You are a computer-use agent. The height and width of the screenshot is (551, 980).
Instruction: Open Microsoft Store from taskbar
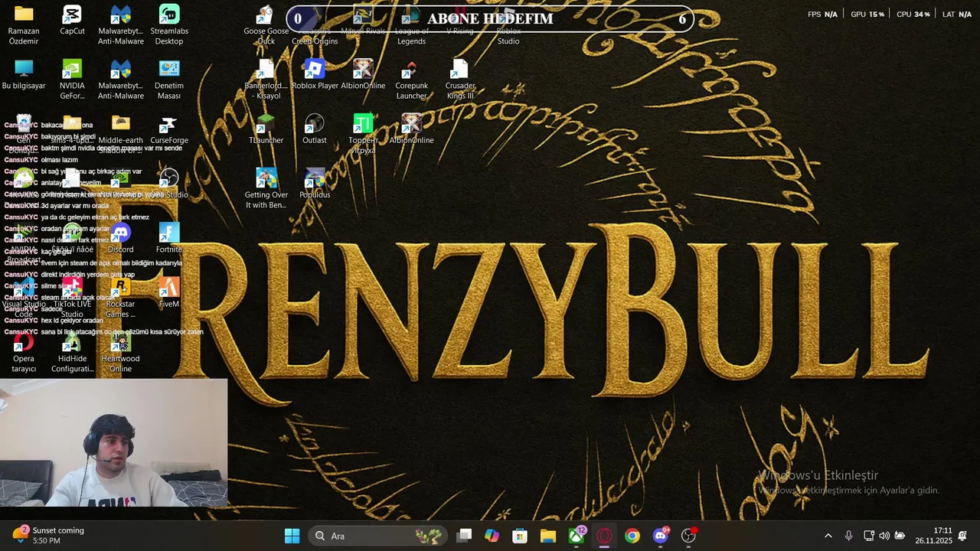click(520, 536)
